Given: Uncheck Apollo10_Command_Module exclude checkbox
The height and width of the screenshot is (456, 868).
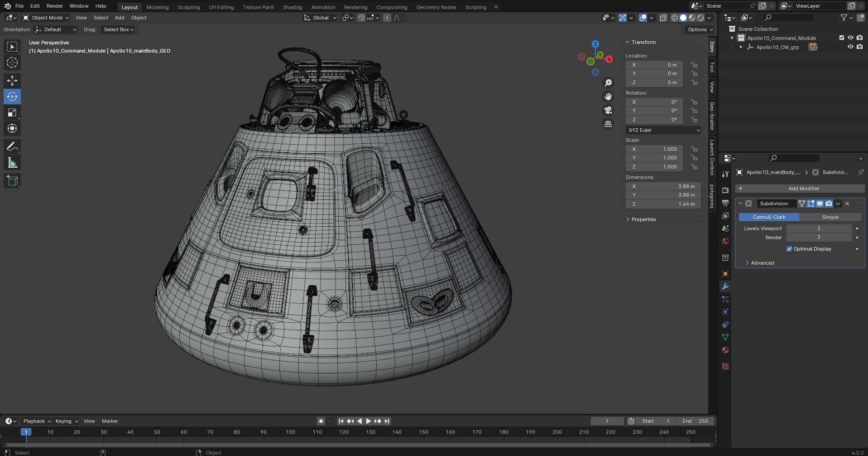Looking at the screenshot, I should pyautogui.click(x=842, y=38).
